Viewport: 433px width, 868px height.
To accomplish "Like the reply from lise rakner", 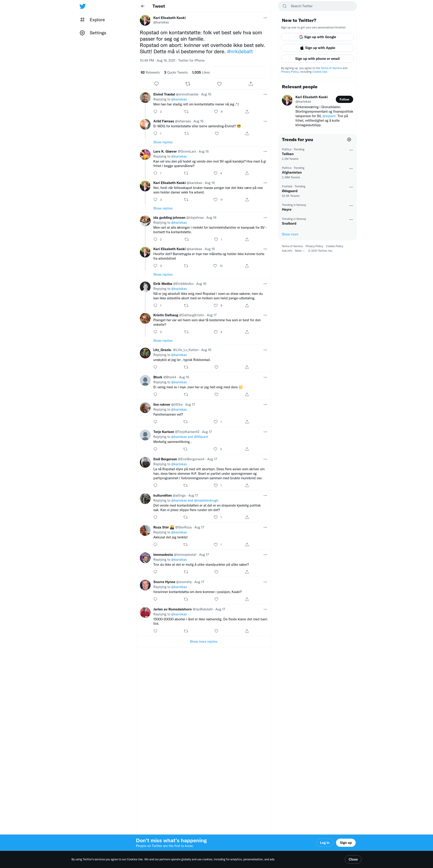I will 216,421.
